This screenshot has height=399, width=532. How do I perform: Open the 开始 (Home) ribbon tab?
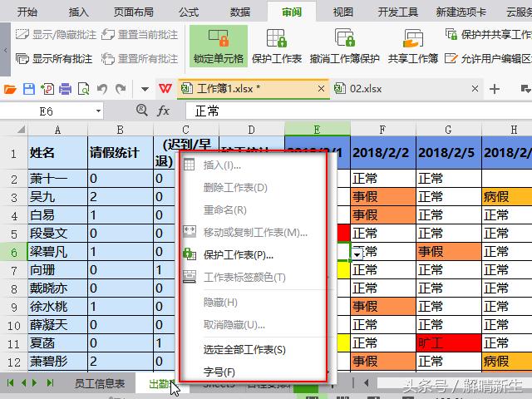[27, 12]
